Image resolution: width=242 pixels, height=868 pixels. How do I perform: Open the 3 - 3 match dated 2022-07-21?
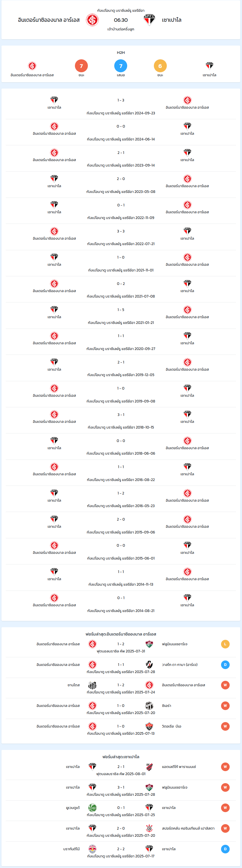tap(121, 237)
